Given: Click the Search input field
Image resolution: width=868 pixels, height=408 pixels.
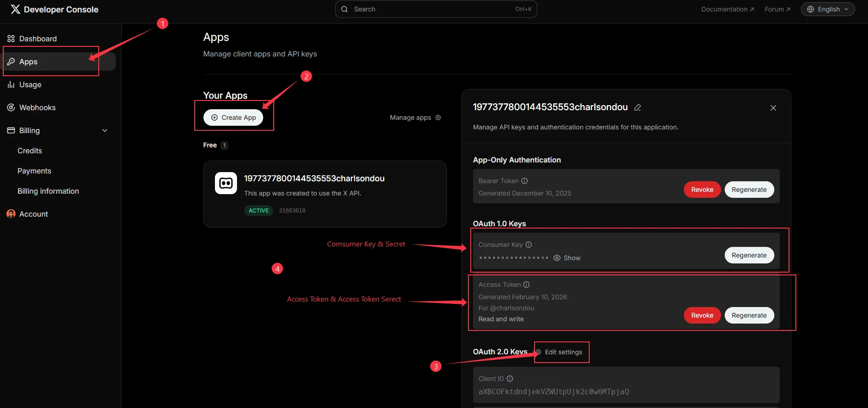Looking at the screenshot, I should (x=436, y=9).
